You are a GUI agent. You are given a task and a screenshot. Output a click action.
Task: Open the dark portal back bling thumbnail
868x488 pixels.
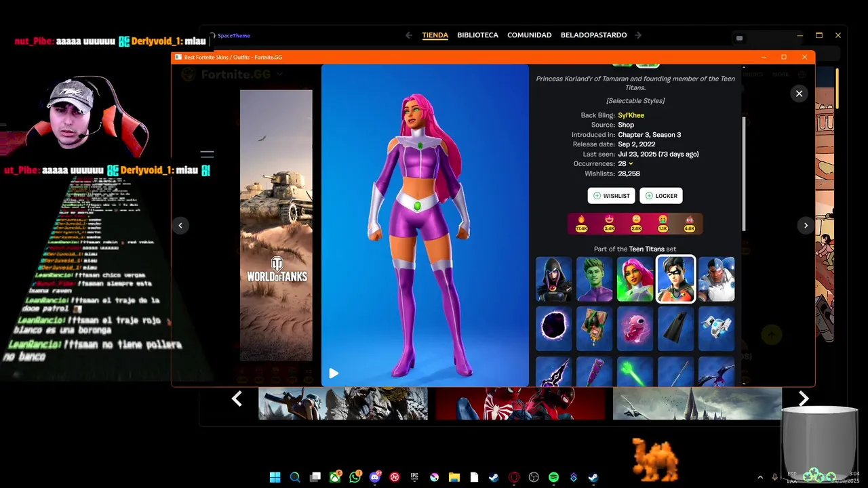tap(553, 329)
